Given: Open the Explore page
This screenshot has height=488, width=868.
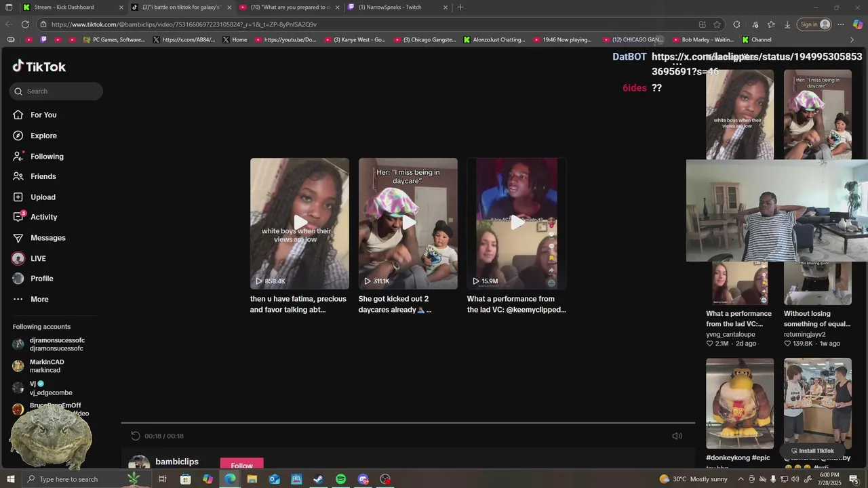Looking at the screenshot, I should click(x=43, y=136).
